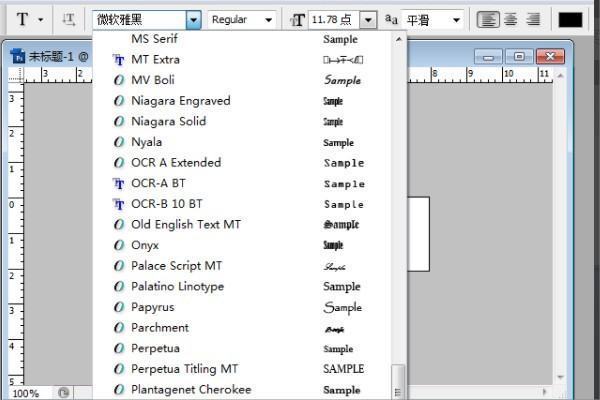Click the status bar icon beside 100%
This screenshot has height=400, width=600.
(x=63, y=393)
